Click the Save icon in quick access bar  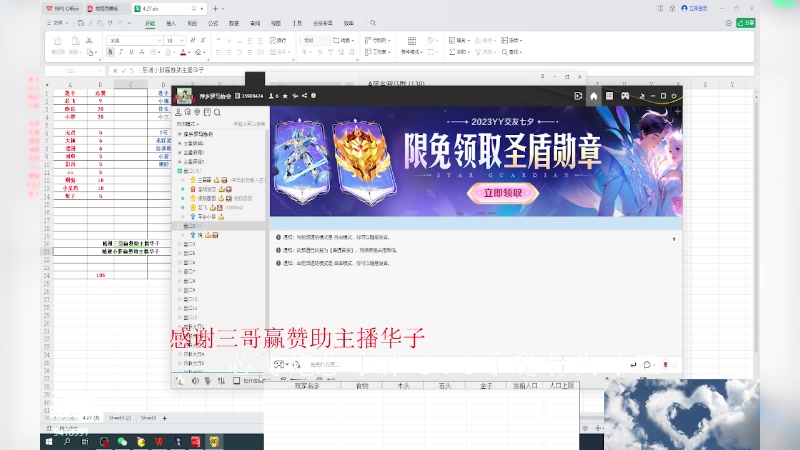click(81, 23)
